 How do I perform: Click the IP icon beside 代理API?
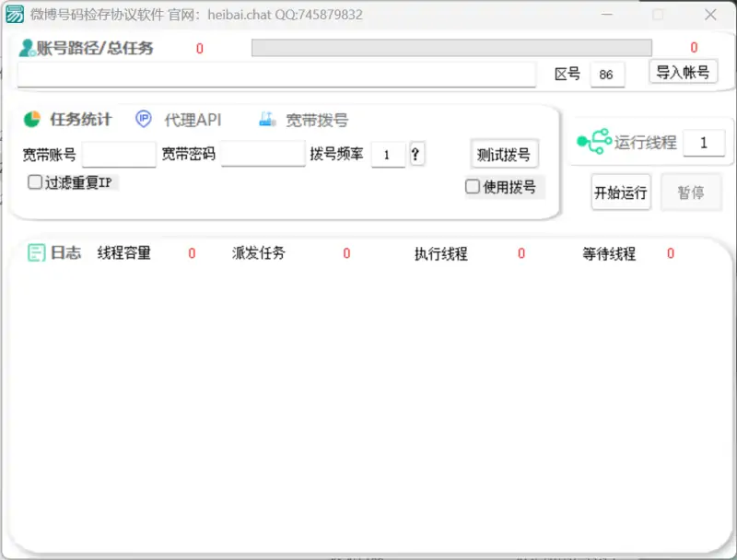pos(144,120)
